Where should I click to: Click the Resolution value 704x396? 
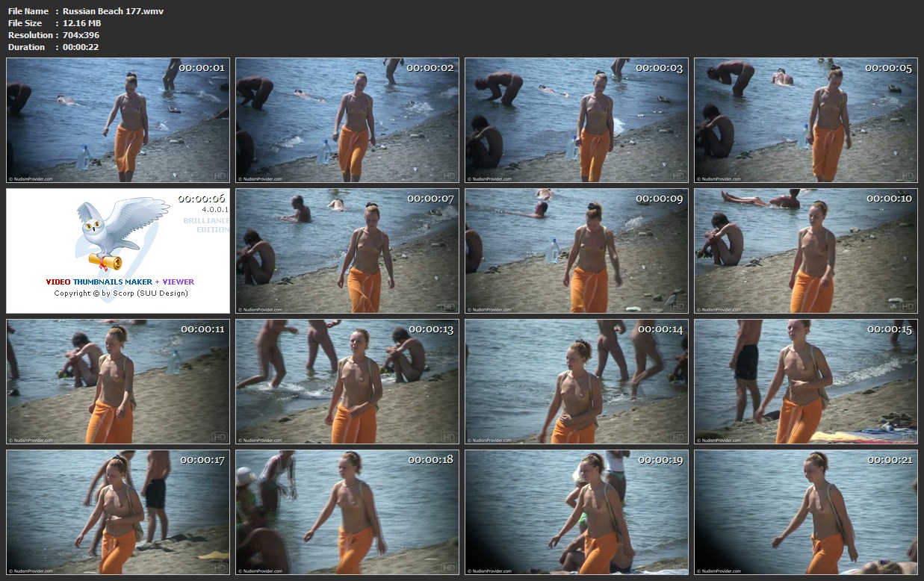(81, 35)
